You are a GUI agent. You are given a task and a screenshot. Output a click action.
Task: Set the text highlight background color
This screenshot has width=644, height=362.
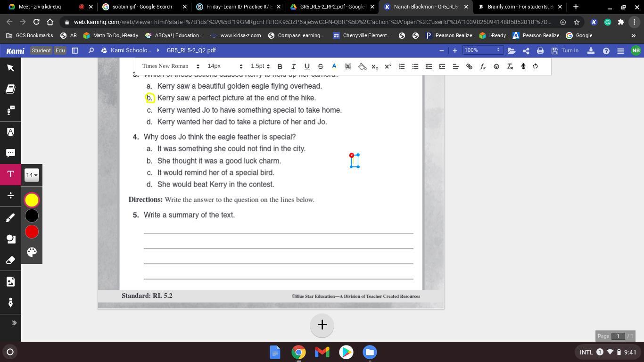pyautogui.click(x=347, y=66)
